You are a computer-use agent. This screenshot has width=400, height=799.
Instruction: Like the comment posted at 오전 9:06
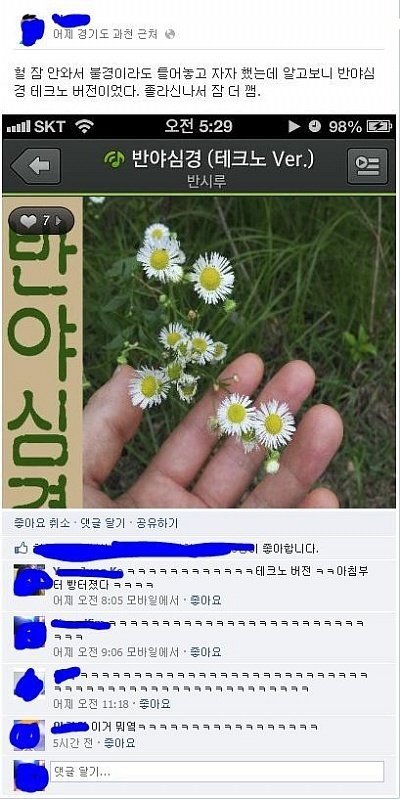pos(205,652)
